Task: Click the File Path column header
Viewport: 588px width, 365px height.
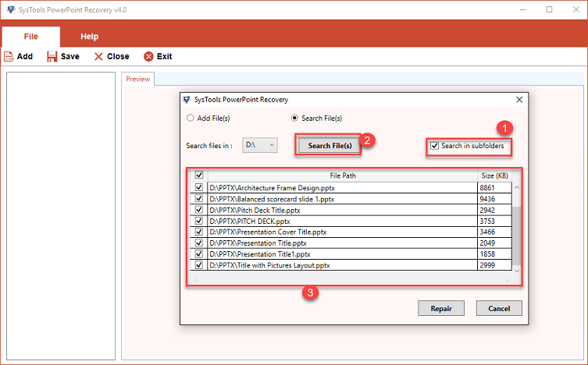Action: point(343,175)
